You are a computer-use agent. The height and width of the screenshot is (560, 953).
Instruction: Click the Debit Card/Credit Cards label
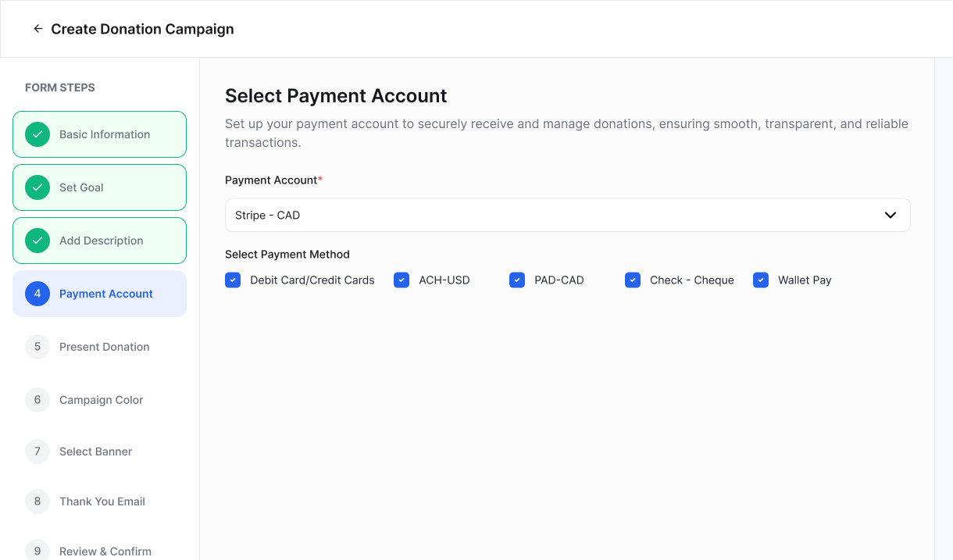[x=312, y=280]
